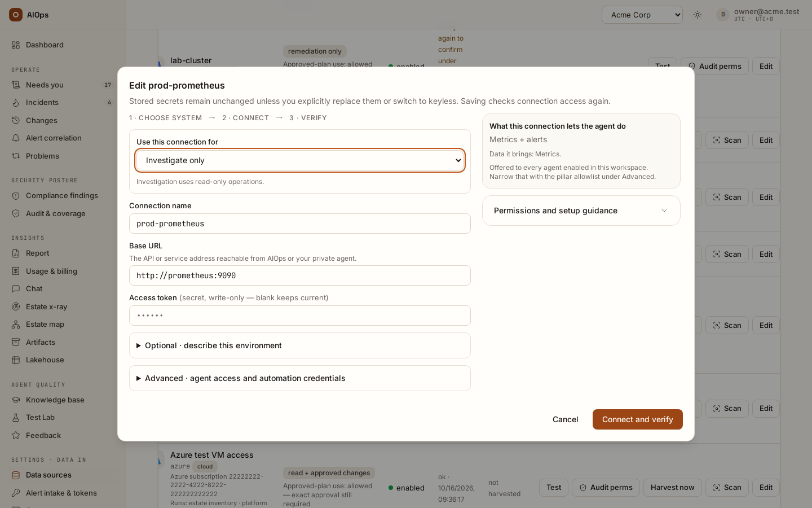
Task: Focus the Access token field
Action: (300, 316)
